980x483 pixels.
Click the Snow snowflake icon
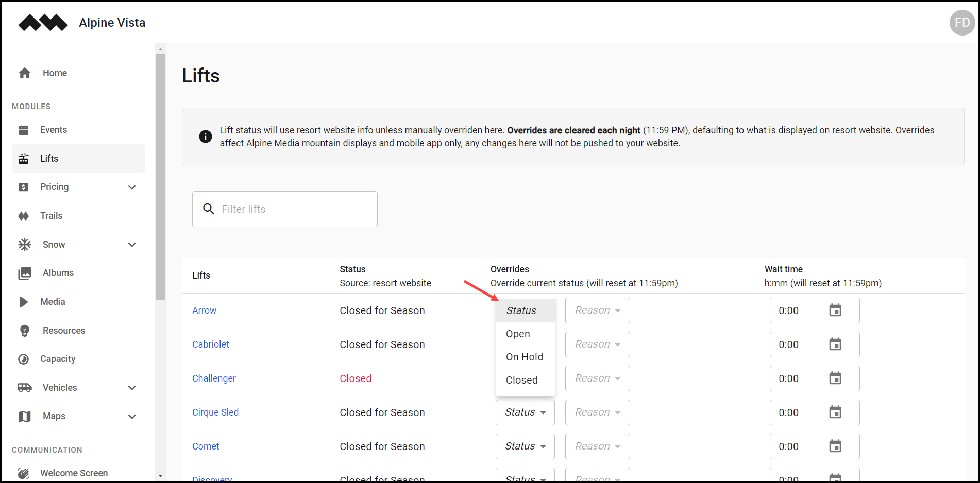[25, 245]
